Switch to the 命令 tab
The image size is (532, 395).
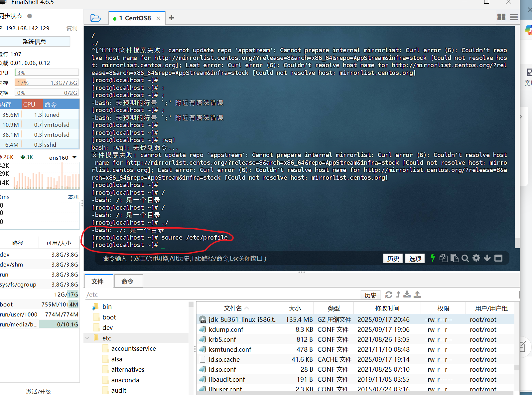coord(128,281)
